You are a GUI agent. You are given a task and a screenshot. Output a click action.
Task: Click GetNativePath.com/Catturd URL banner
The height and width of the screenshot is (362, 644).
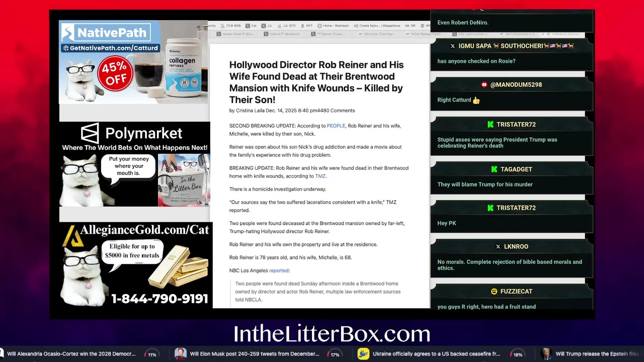[x=110, y=48]
